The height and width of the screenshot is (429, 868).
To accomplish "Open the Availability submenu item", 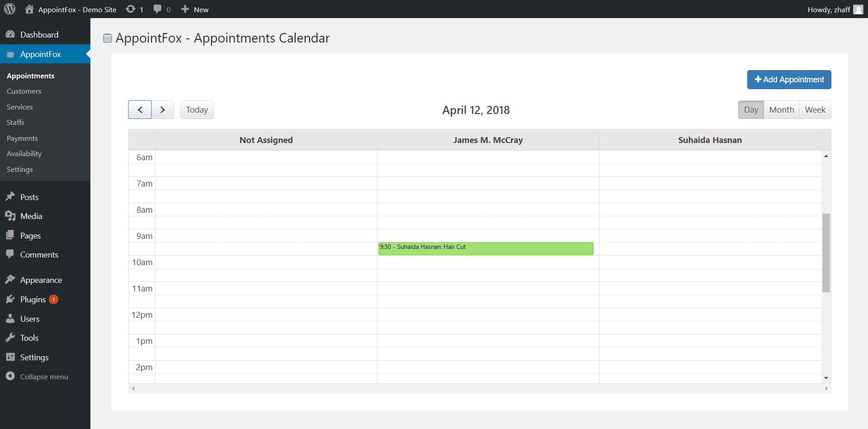I will [x=24, y=153].
